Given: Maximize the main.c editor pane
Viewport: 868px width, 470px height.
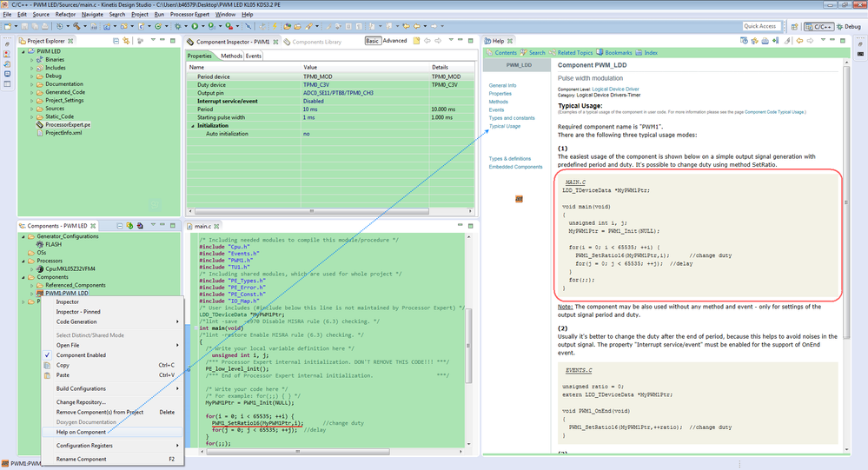Looking at the screenshot, I should 471,225.
